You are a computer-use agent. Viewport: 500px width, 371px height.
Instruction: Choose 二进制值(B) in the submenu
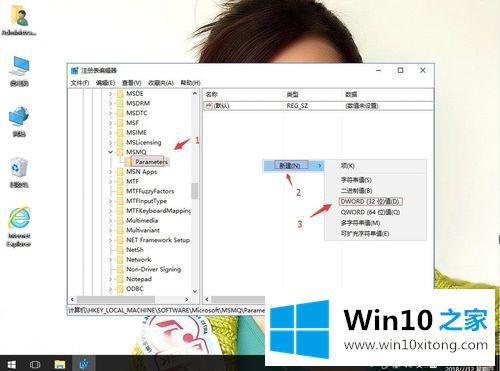(x=356, y=191)
